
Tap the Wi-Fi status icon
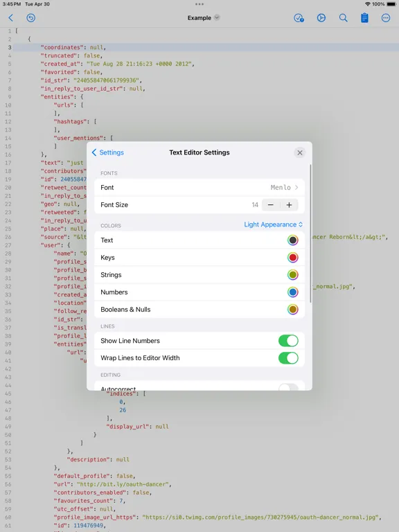click(368, 4)
